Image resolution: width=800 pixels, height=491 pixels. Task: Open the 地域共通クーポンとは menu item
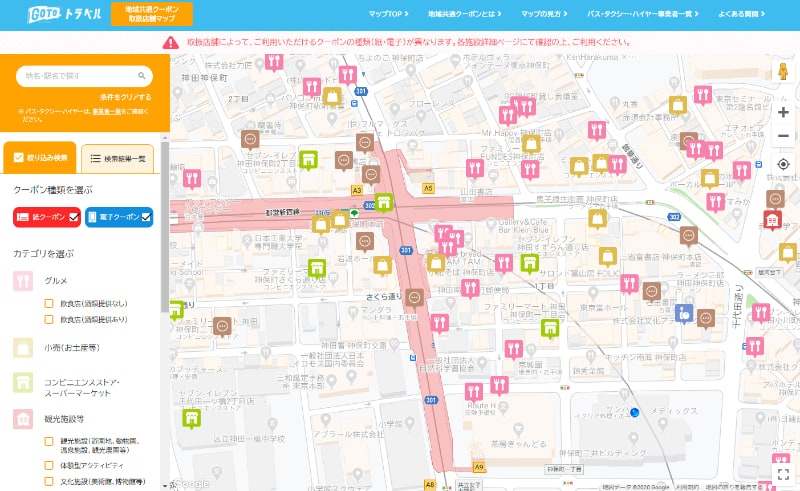(464, 14)
